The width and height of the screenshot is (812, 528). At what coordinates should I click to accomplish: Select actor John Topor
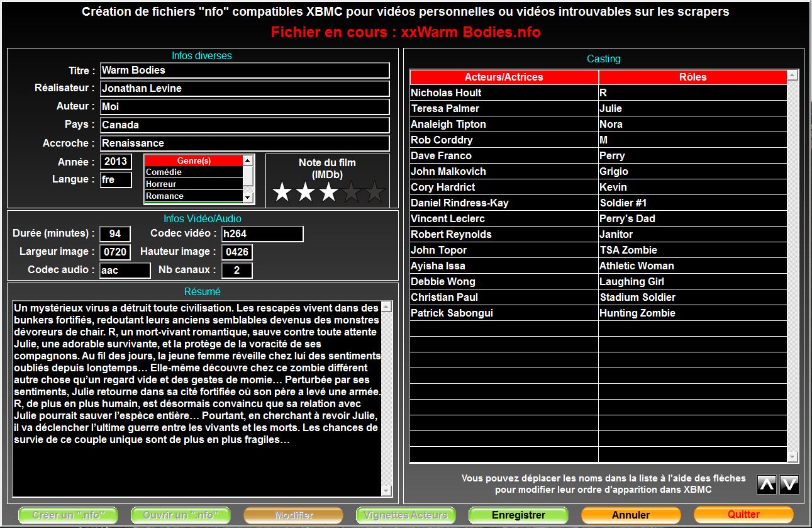coord(504,250)
